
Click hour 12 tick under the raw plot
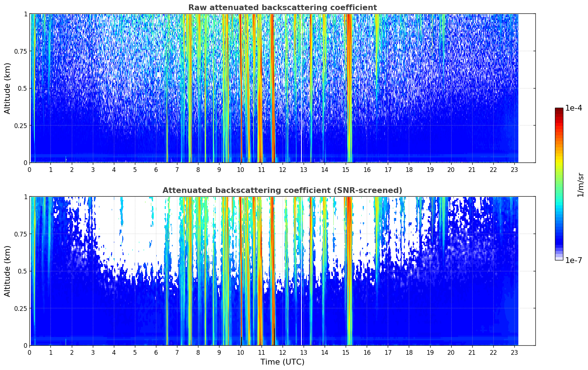(283, 169)
